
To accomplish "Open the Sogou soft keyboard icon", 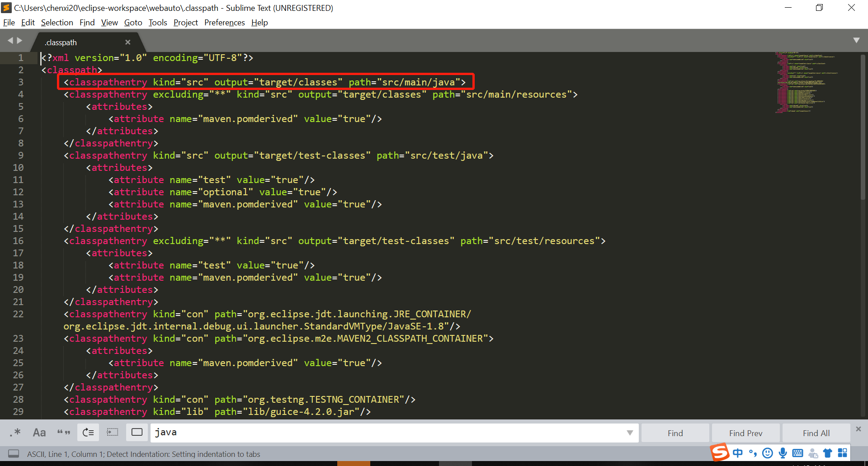I will [798, 453].
